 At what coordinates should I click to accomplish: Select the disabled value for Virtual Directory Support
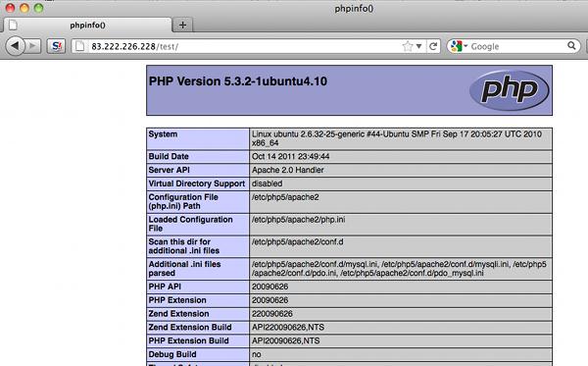point(267,183)
